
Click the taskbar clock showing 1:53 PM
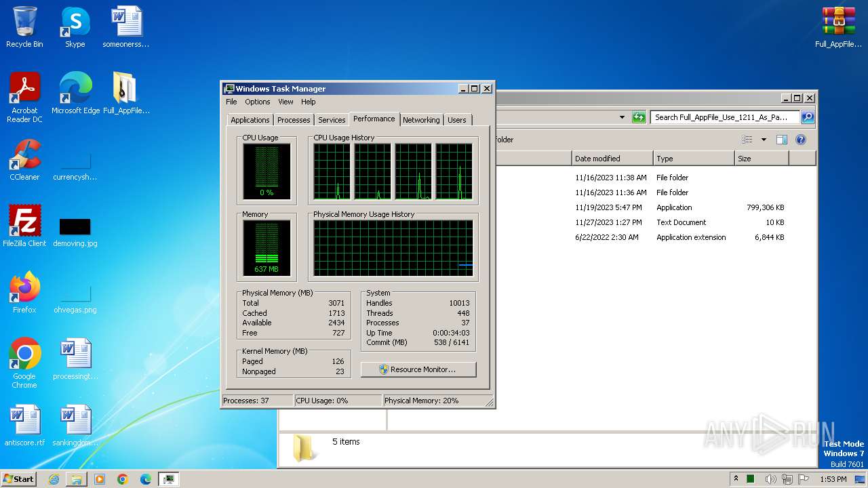pyautogui.click(x=833, y=479)
